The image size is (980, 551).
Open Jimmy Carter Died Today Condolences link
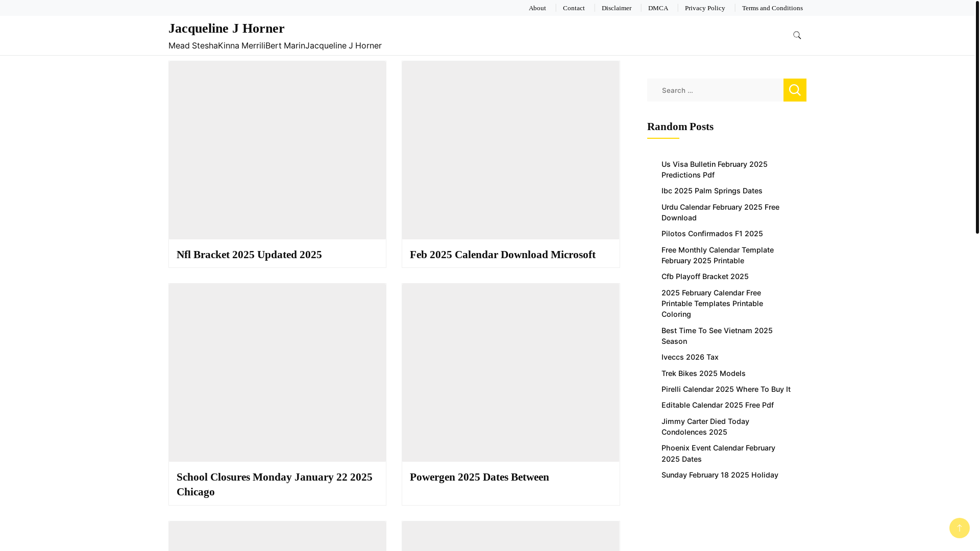click(705, 427)
